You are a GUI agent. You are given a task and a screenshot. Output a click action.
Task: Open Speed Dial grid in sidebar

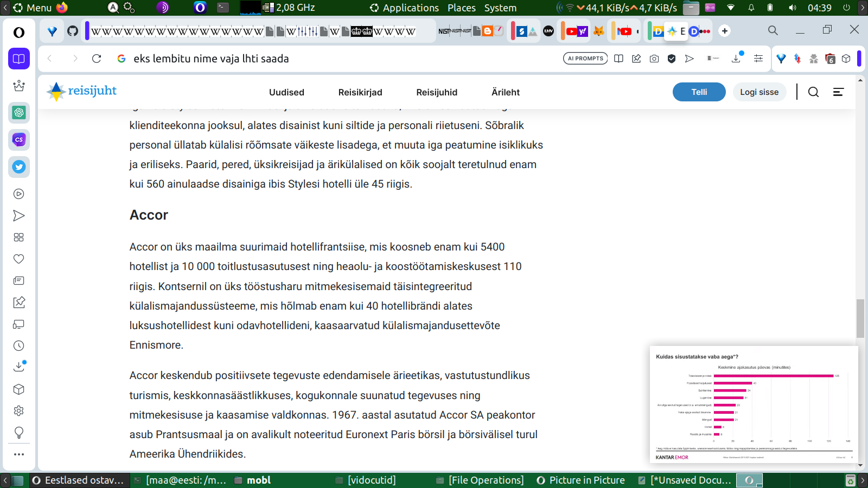pos(19,237)
